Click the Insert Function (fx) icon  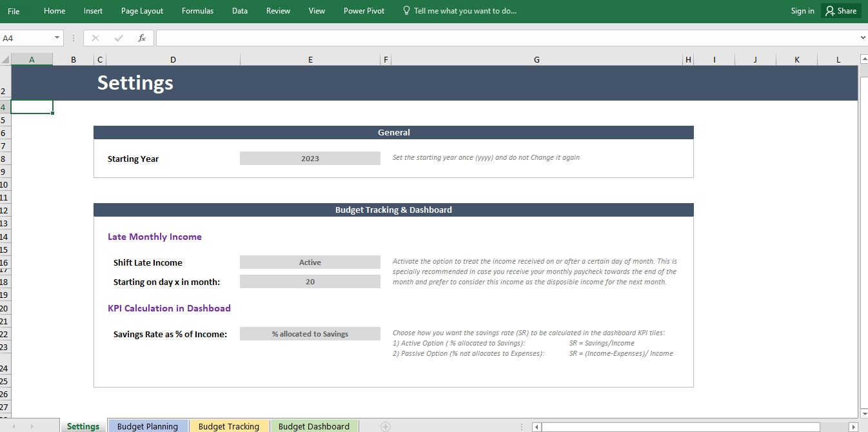point(142,37)
